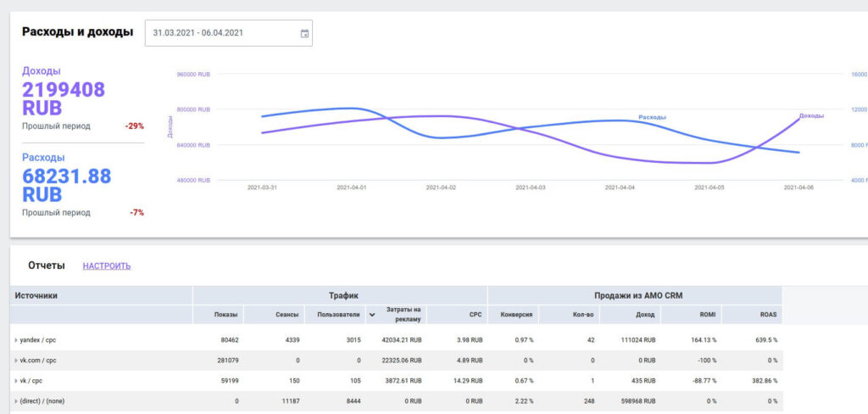Sort by the Доход column header

[x=644, y=315]
